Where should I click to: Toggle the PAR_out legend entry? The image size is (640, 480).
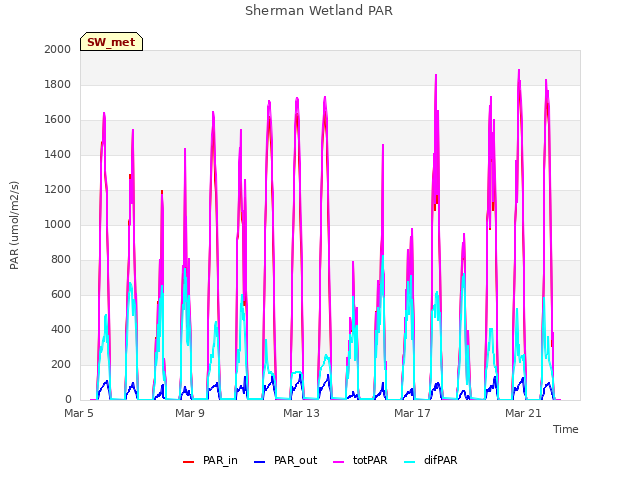[x=285, y=460]
